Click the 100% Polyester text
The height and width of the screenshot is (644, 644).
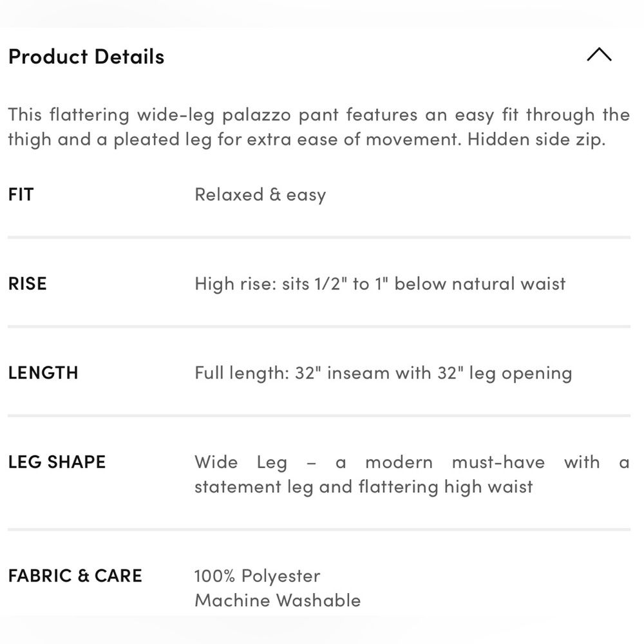pyautogui.click(x=257, y=576)
